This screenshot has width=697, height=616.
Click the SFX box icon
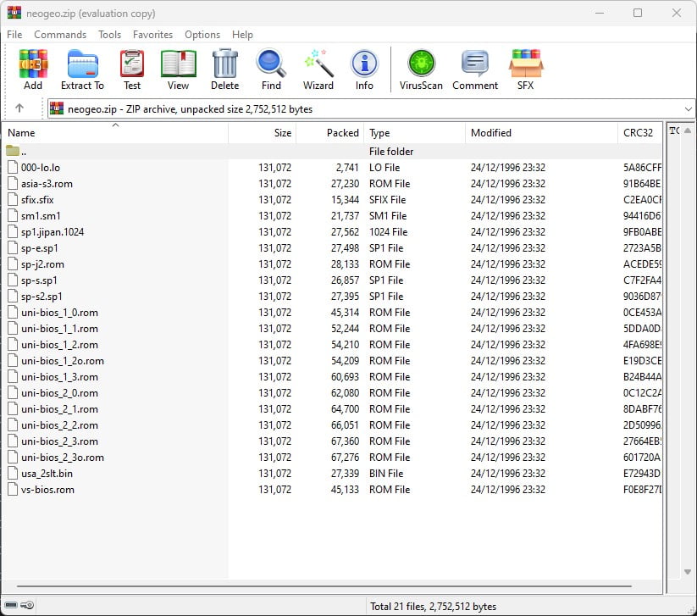coord(525,64)
